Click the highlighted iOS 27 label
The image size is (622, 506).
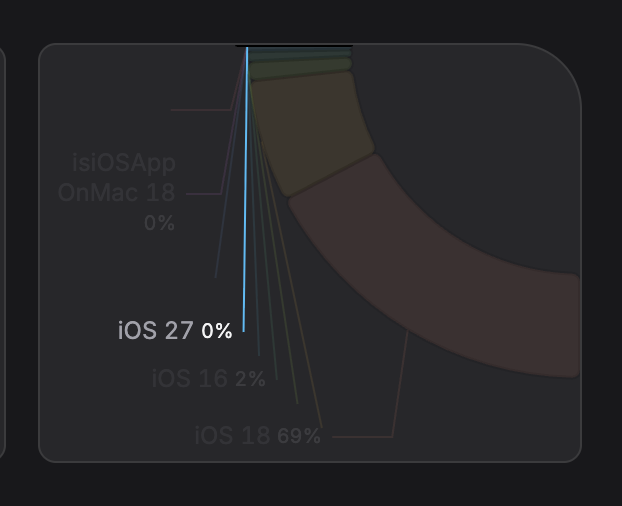click(175, 331)
